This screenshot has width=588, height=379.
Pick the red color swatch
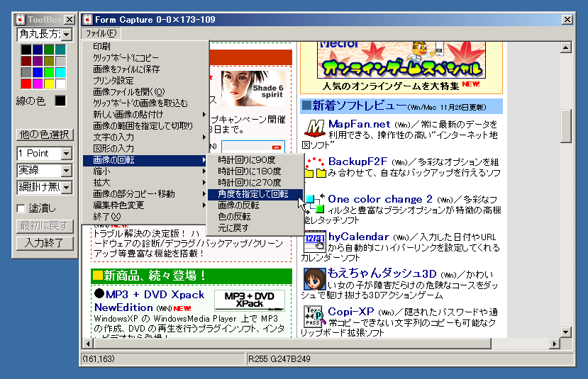coord(26,84)
